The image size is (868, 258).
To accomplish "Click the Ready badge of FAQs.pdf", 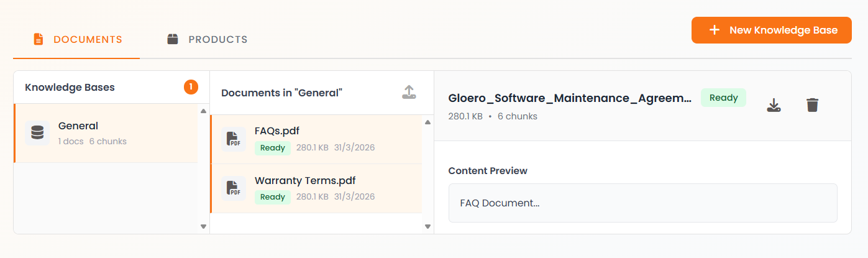I will coord(273,148).
